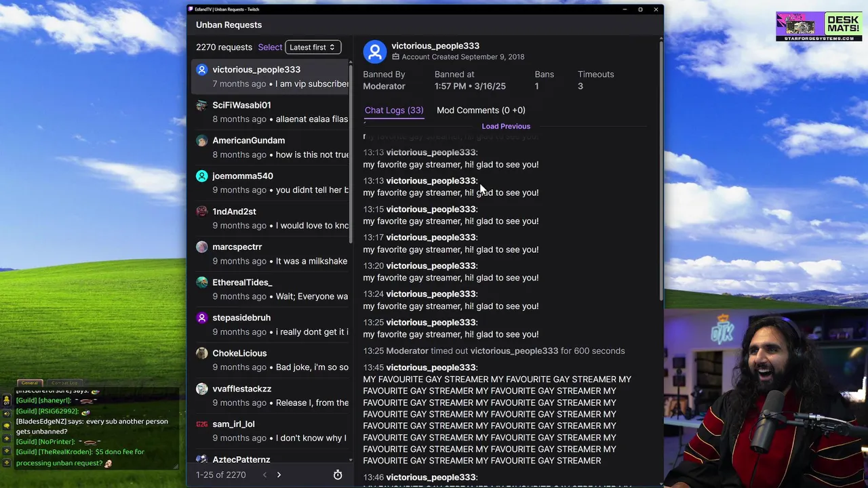Screen dimensions: 868x488
Task: Click the Desk Mats sponsor banner
Action: tap(819, 27)
